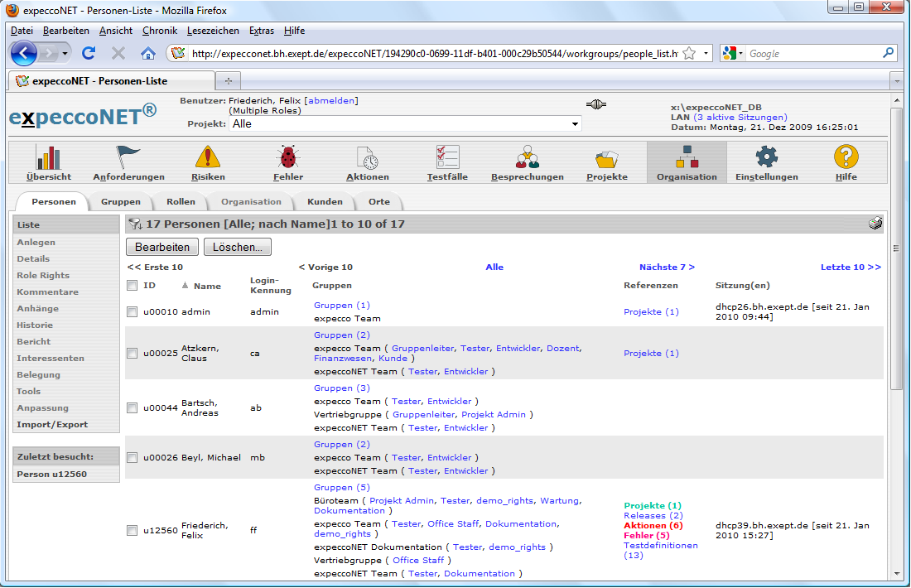The image size is (911, 588).
Task: Expand the Projekt dropdown
Action: tap(575, 124)
